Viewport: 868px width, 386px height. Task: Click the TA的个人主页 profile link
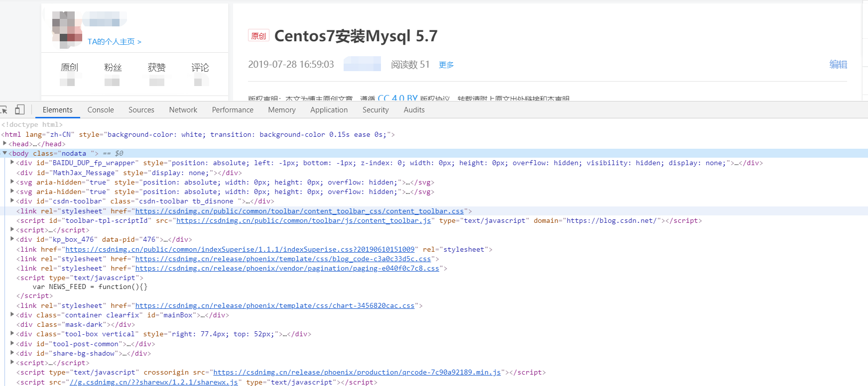(x=115, y=42)
